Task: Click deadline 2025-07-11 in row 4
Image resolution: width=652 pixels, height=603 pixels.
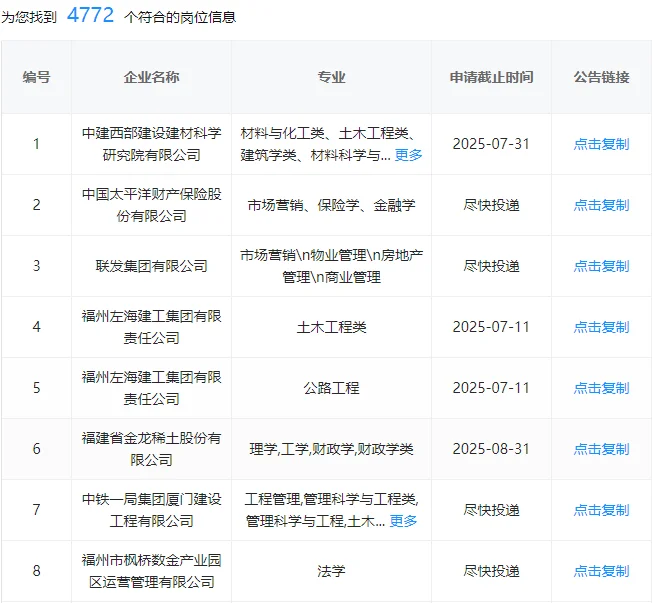Action: tap(491, 327)
